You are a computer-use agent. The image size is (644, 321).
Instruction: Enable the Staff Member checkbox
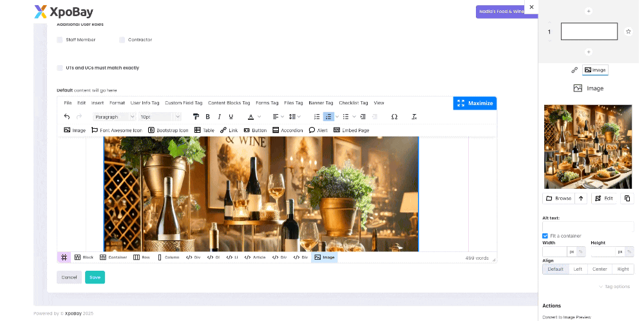[x=60, y=40]
